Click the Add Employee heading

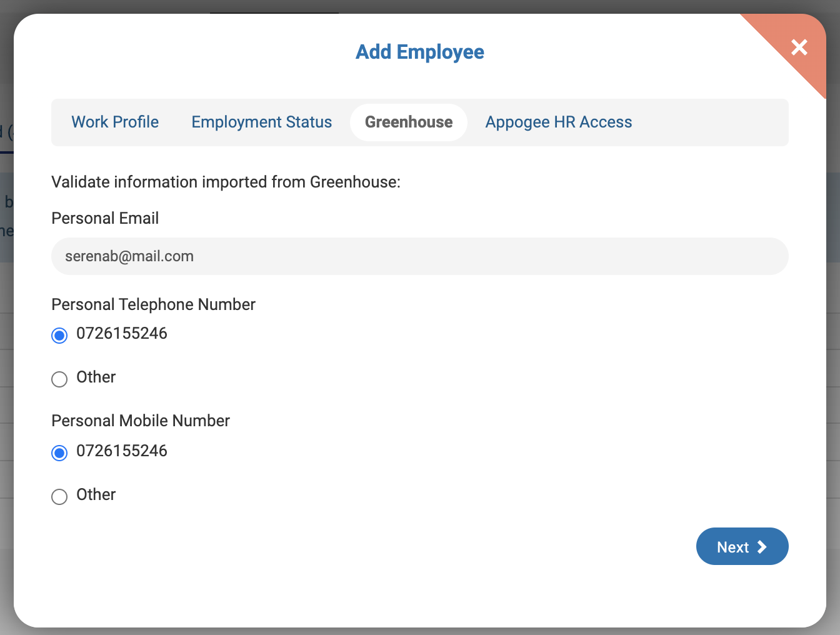(420, 52)
